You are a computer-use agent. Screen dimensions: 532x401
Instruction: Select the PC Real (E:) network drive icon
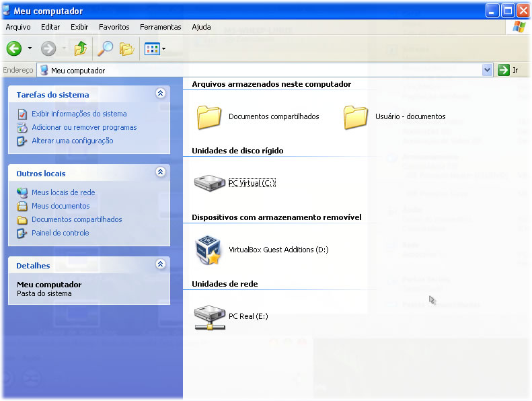[210, 318]
